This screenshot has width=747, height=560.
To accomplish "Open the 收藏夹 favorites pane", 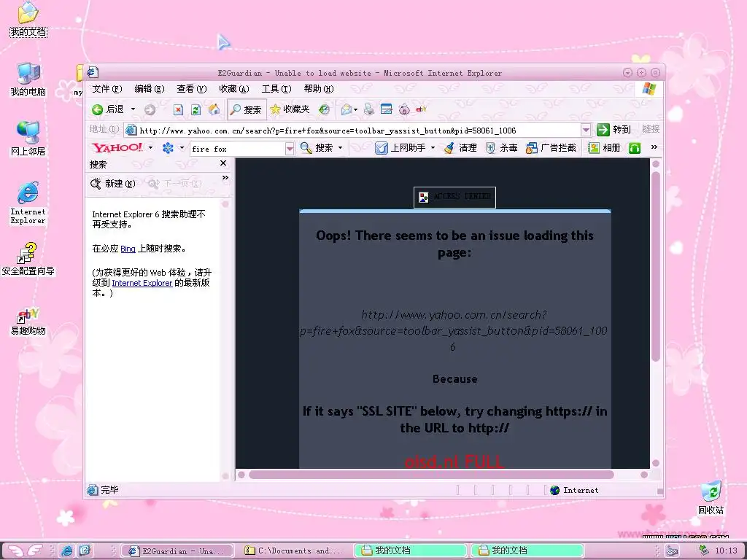I will pyautogui.click(x=290, y=109).
